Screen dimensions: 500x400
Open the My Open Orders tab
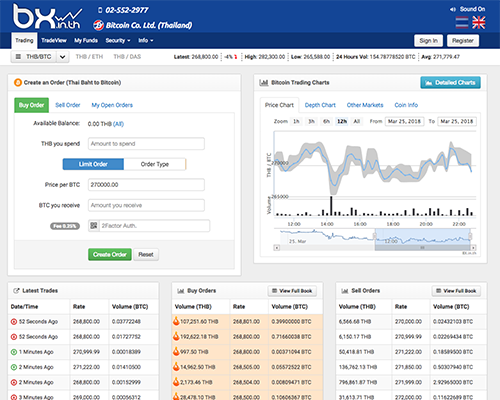point(112,105)
